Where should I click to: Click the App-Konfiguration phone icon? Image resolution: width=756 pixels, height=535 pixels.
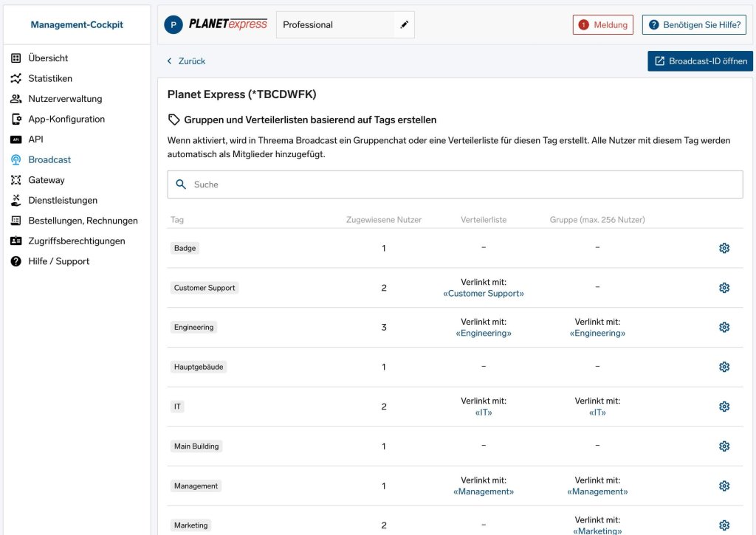pyautogui.click(x=17, y=119)
